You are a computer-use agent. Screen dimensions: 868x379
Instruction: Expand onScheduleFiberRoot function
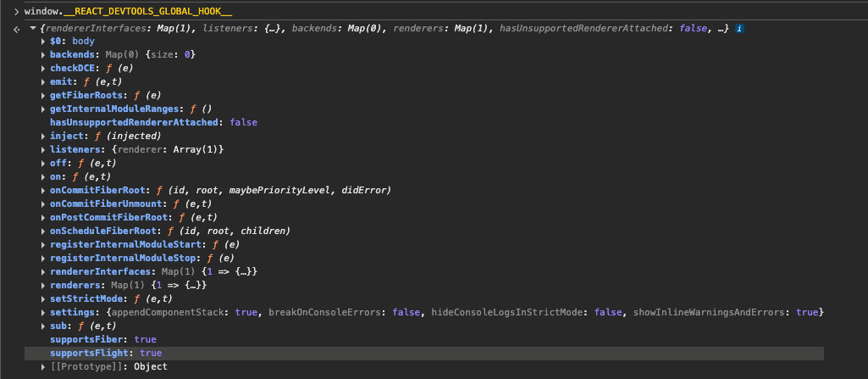pyautogui.click(x=43, y=231)
